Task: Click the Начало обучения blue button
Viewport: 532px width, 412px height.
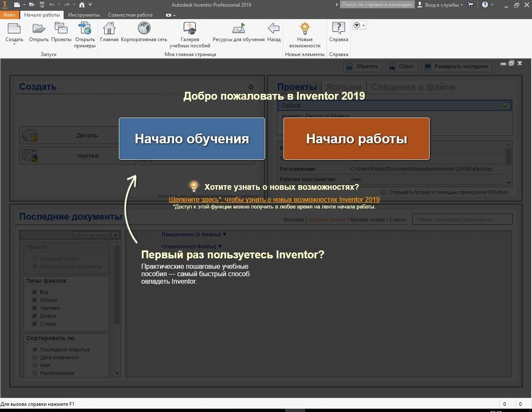Action: pos(192,139)
